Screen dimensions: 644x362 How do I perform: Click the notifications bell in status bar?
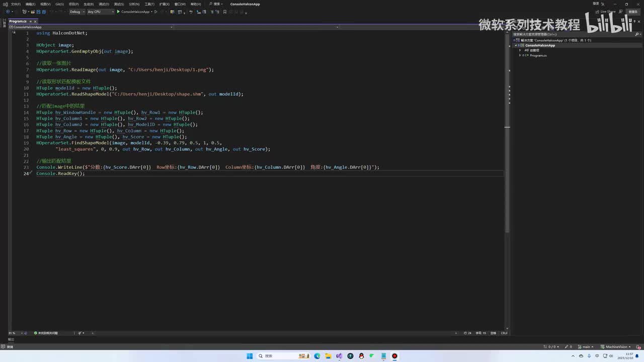tap(637, 347)
